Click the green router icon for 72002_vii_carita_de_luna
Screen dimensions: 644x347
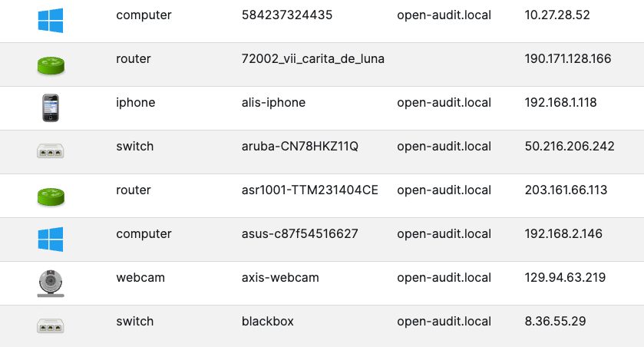pyautogui.click(x=51, y=64)
